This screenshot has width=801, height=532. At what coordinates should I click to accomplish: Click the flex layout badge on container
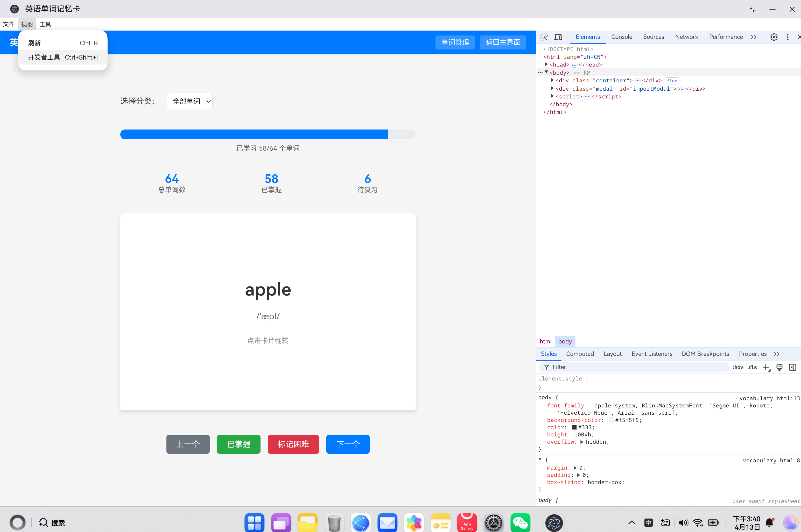tap(672, 81)
